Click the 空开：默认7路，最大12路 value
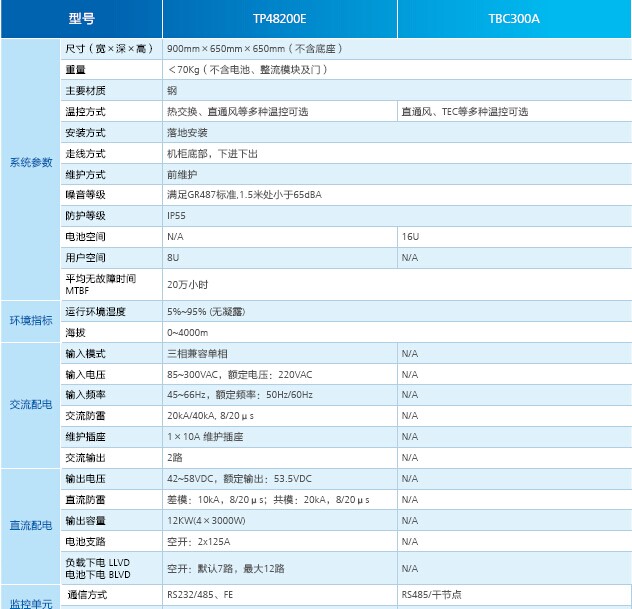This screenshot has width=632, height=609. click(x=226, y=568)
